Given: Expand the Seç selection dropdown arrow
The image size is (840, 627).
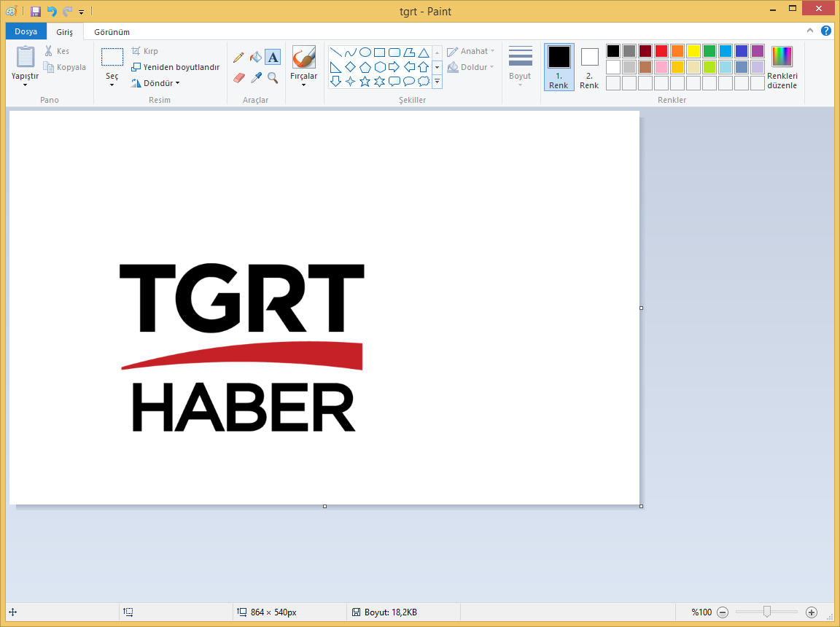Looking at the screenshot, I should pyautogui.click(x=112, y=85).
